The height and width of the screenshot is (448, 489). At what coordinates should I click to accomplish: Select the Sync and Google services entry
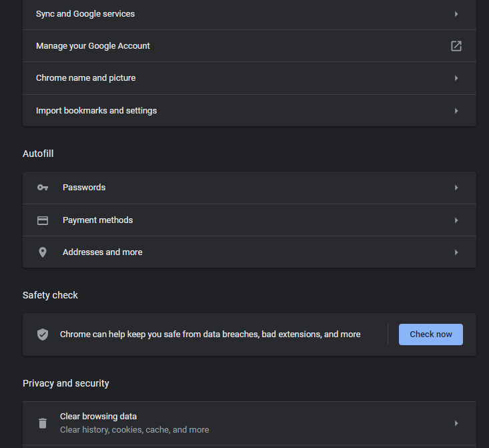click(x=85, y=14)
